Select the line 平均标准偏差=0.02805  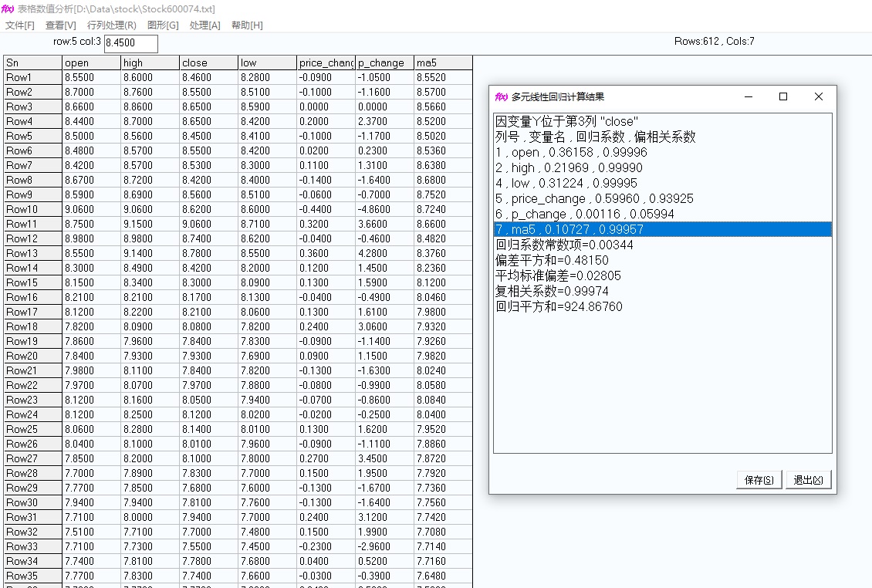(662, 276)
